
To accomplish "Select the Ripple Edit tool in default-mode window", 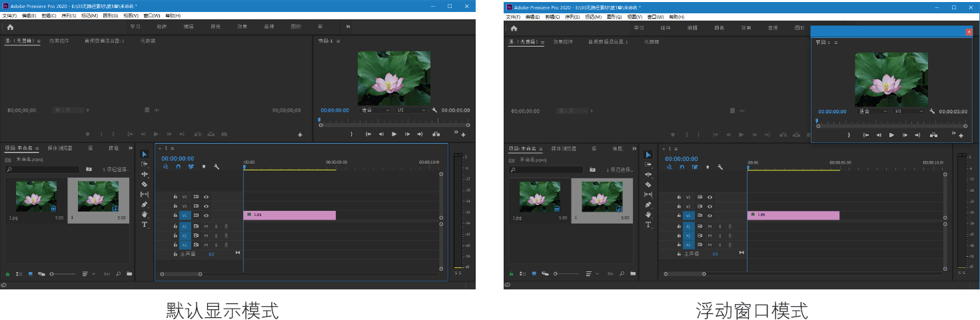I will [145, 174].
